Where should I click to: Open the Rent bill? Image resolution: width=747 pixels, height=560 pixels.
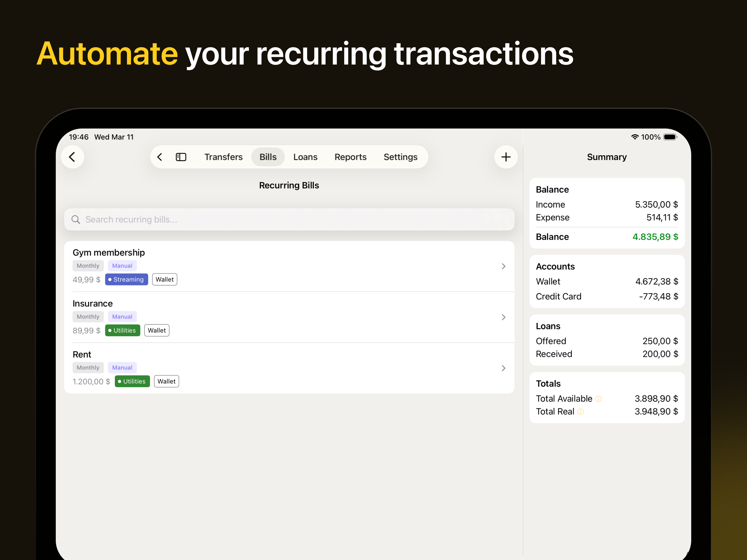pos(289,368)
